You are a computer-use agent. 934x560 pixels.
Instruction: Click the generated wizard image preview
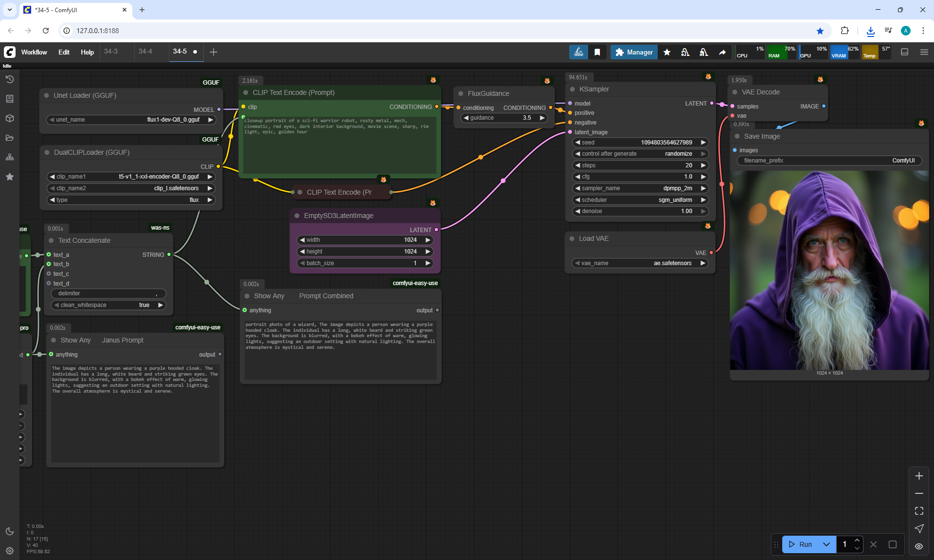coord(829,271)
